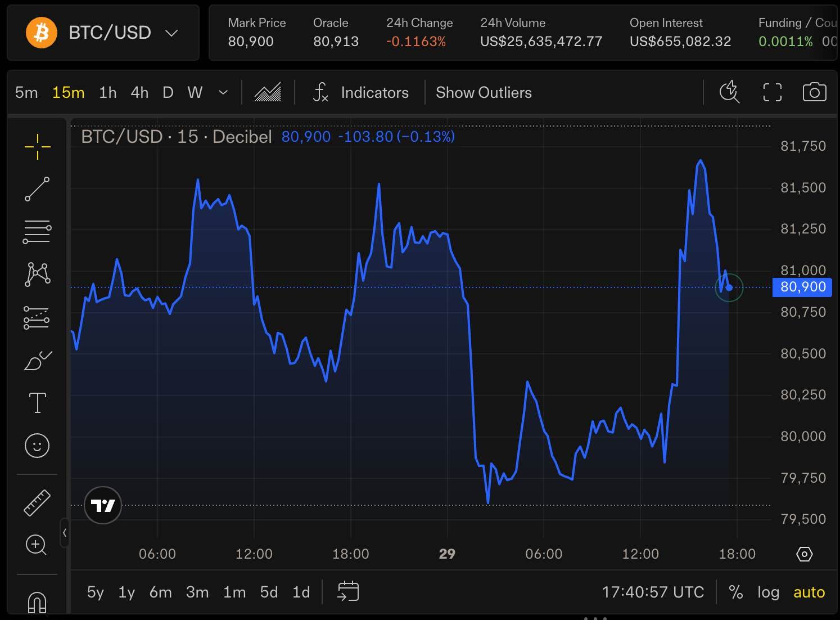Select the brush drawing tool
The height and width of the screenshot is (620, 840).
[37, 361]
